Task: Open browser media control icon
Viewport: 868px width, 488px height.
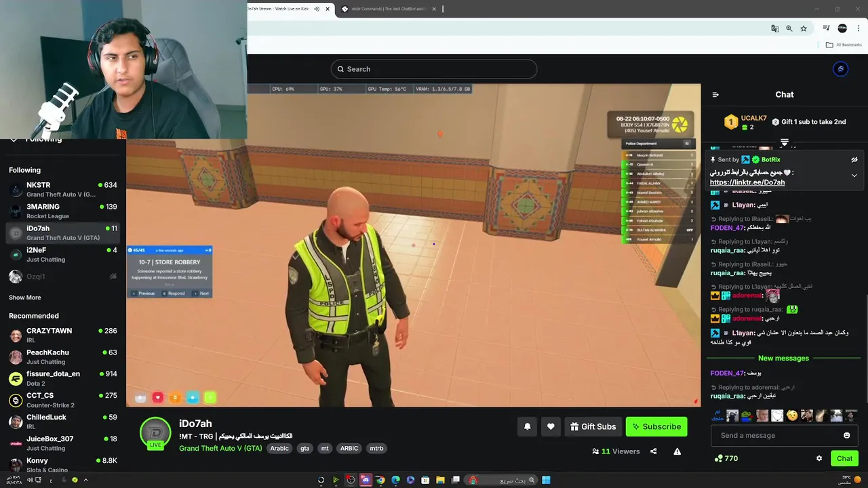Action: [827, 28]
